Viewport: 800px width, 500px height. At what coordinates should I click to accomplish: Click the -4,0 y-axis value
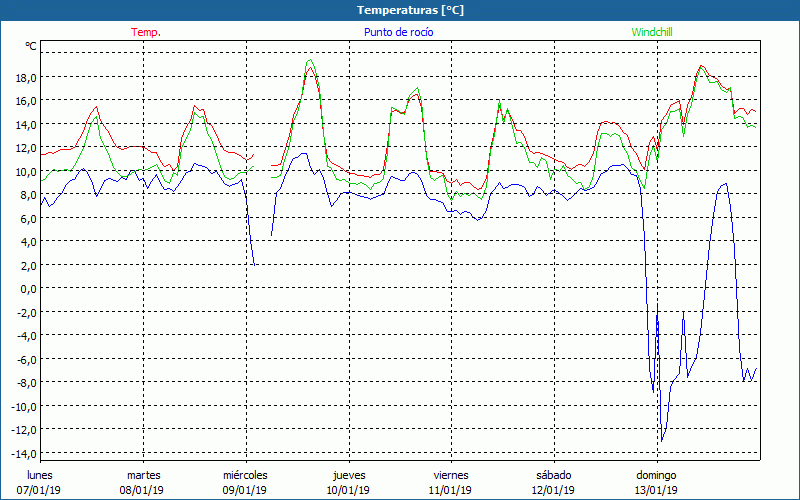click(27, 336)
